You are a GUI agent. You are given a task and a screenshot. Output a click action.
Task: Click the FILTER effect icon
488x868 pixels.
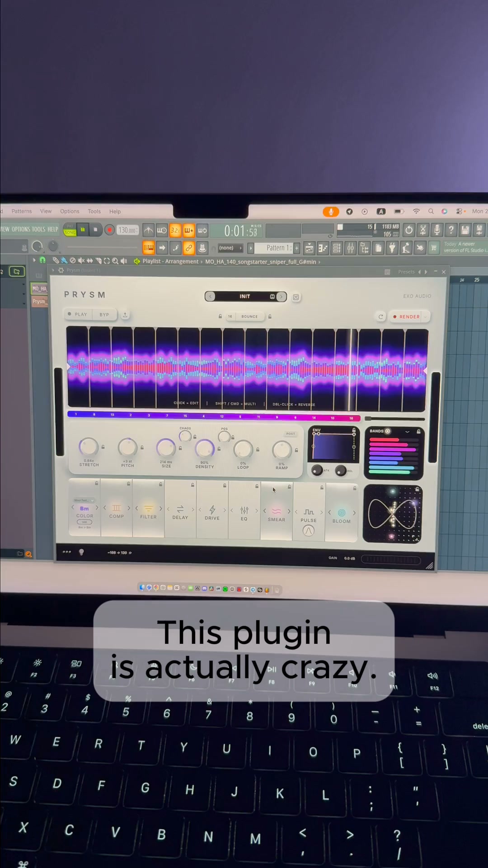(148, 509)
